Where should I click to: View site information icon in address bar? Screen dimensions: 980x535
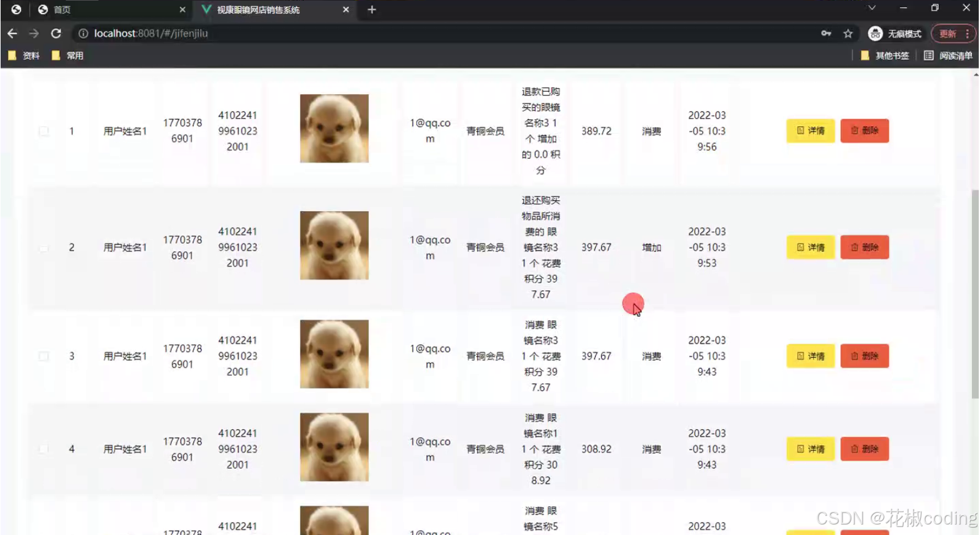83,33
